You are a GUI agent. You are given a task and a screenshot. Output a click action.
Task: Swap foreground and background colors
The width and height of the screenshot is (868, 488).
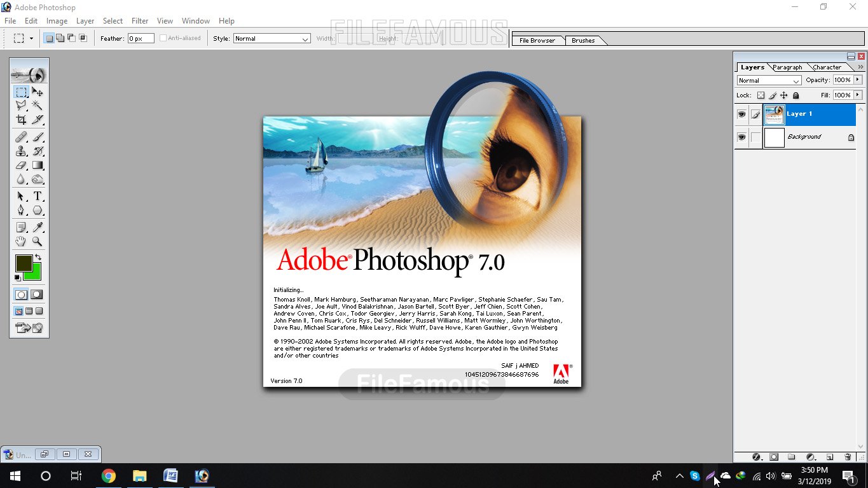38,257
